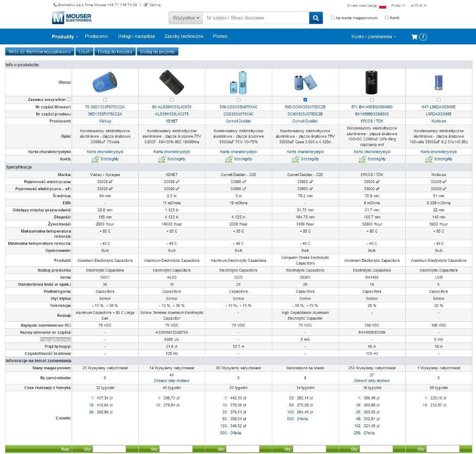Open the shopping cart icon
This screenshot has height=454, width=476.
pyautogui.click(x=414, y=37)
